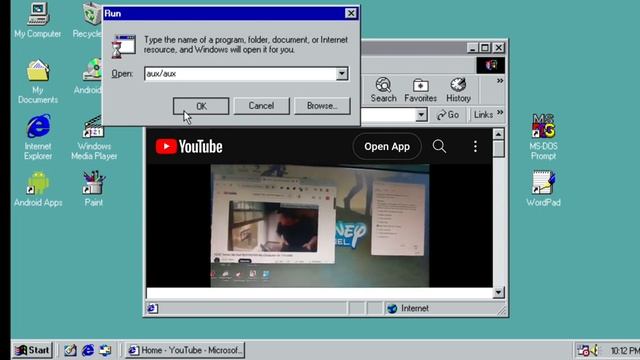Image resolution: width=640 pixels, height=360 pixels.
Task: Confirm Run dialog with OK
Action: coord(201,106)
